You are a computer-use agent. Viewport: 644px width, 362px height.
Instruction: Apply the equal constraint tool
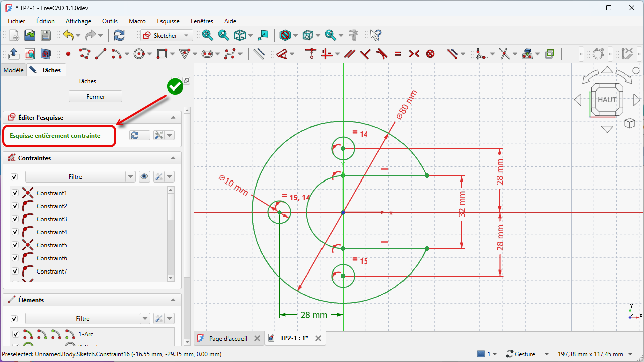398,54
